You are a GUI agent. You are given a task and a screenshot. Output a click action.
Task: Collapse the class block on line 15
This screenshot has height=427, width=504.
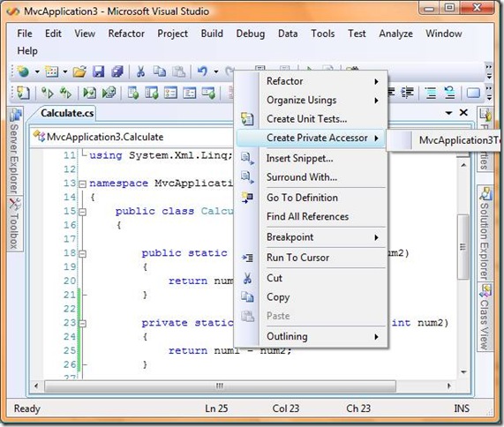pyautogui.click(x=83, y=212)
